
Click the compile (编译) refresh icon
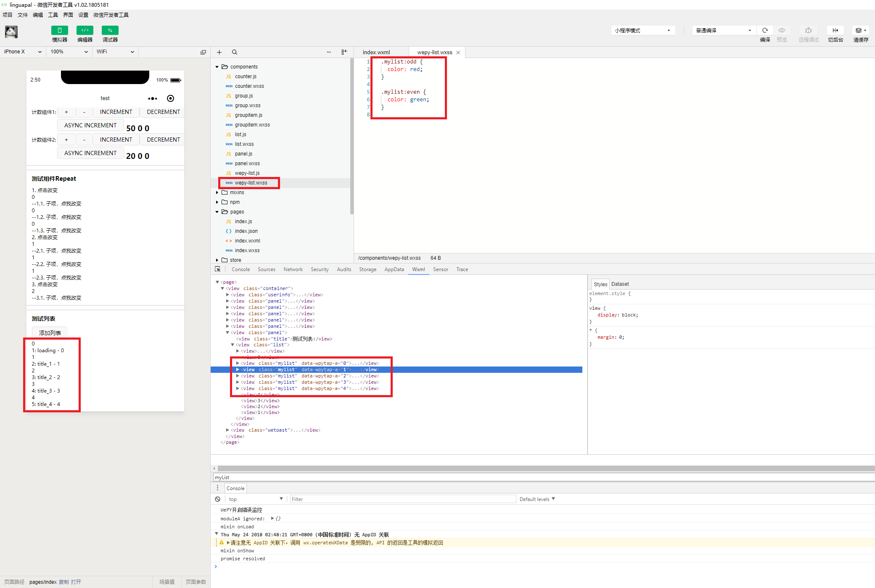tap(765, 30)
